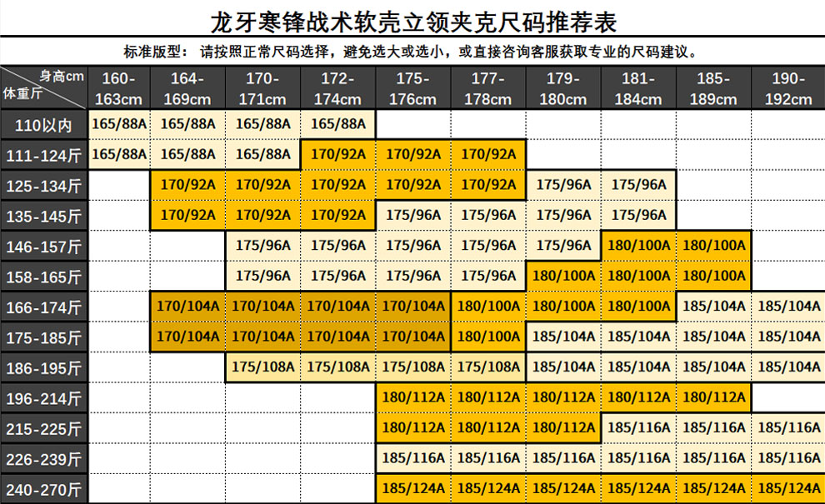Click 185/124A in 240-270斤 row, 175-176cm column
Screen dimensions: 825x504
[x=413, y=488]
